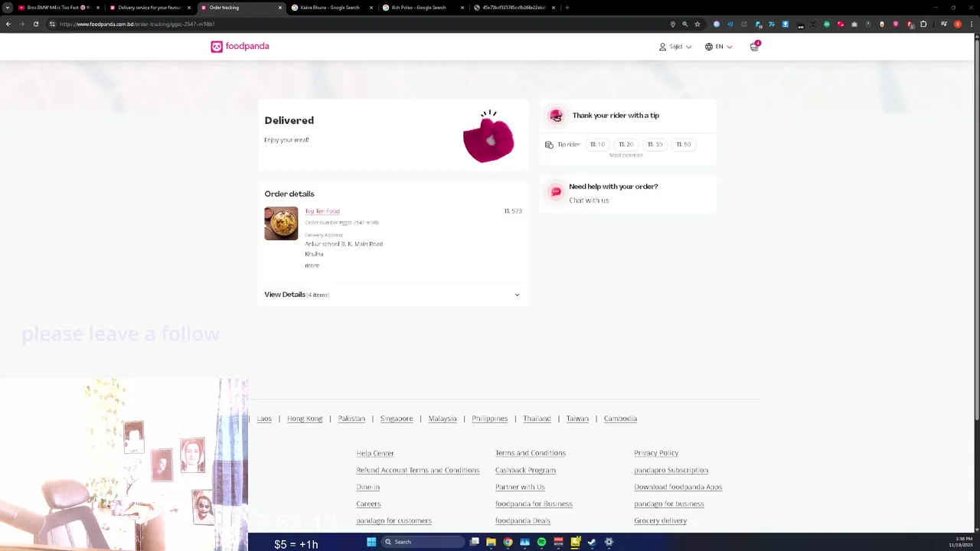The image size is (980, 551).
Task: Click the foodpanda logo in the header
Action: 240,47
